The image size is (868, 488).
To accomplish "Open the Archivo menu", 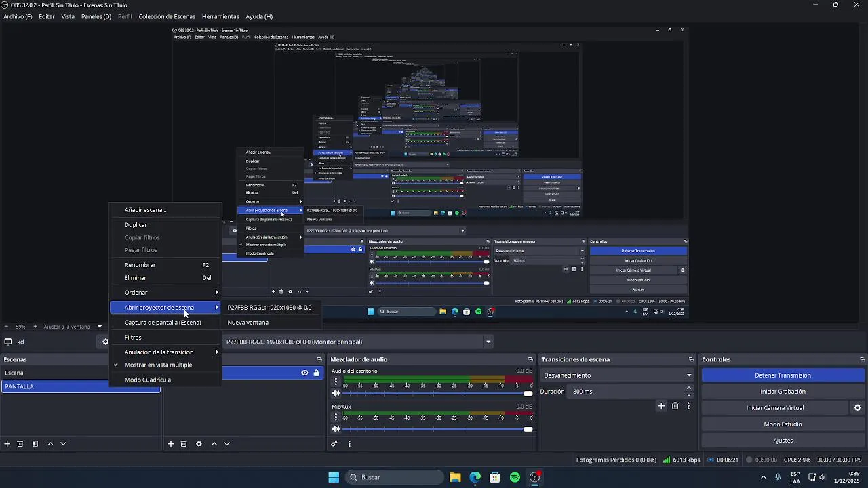I will point(18,16).
